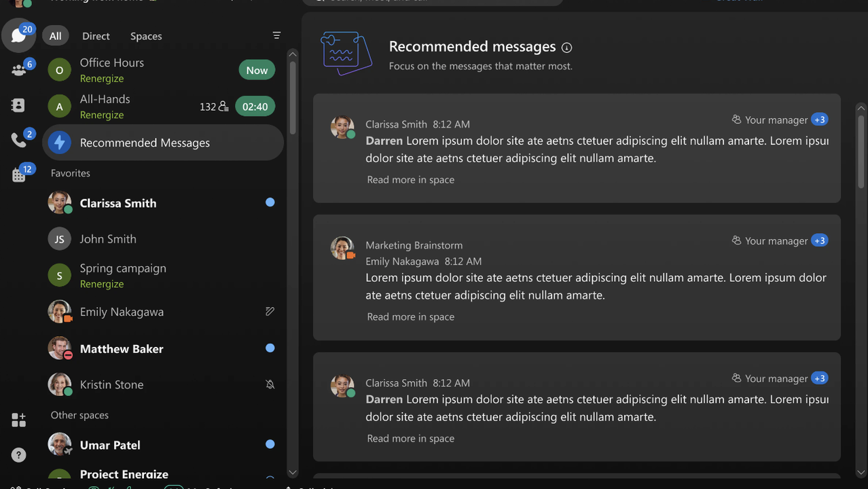Image resolution: width=868 pixels, height=489 pixels.
Task: Open the Contacts icon in sidebar
Action: click(x=18, y=105)
